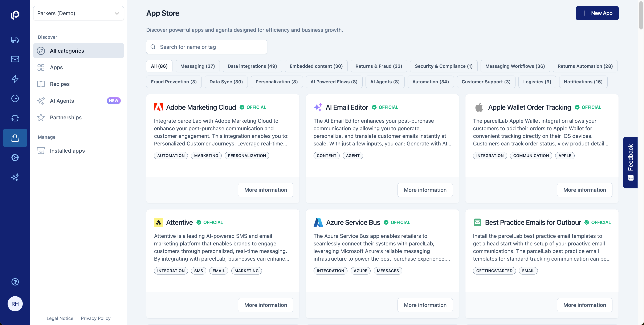Click the envelope mail sidebar icon

pos(15,59)
